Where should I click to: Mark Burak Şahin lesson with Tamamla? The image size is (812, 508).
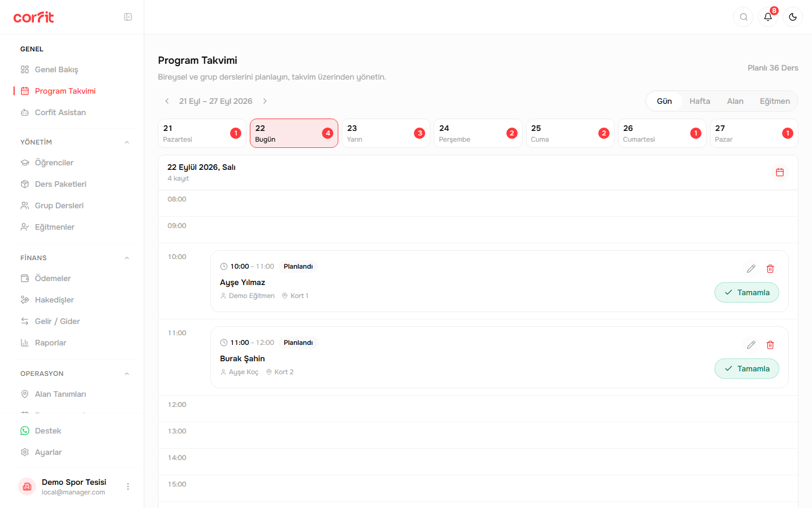pyautogui.click(x=747, y=369)
